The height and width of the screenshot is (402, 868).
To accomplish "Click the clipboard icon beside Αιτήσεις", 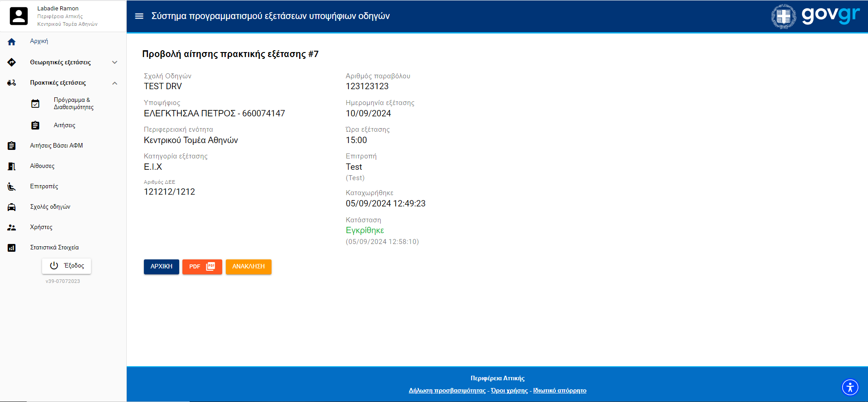I will coord(35,125).
